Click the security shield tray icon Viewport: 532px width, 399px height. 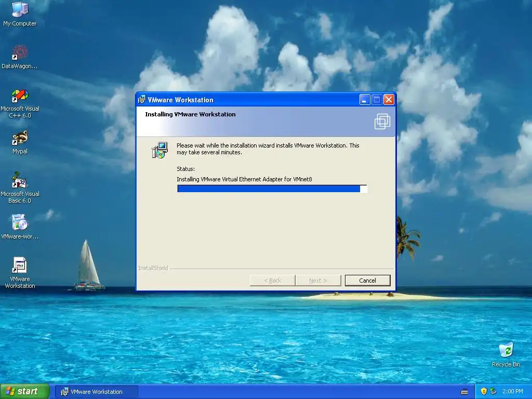[484, 391]
